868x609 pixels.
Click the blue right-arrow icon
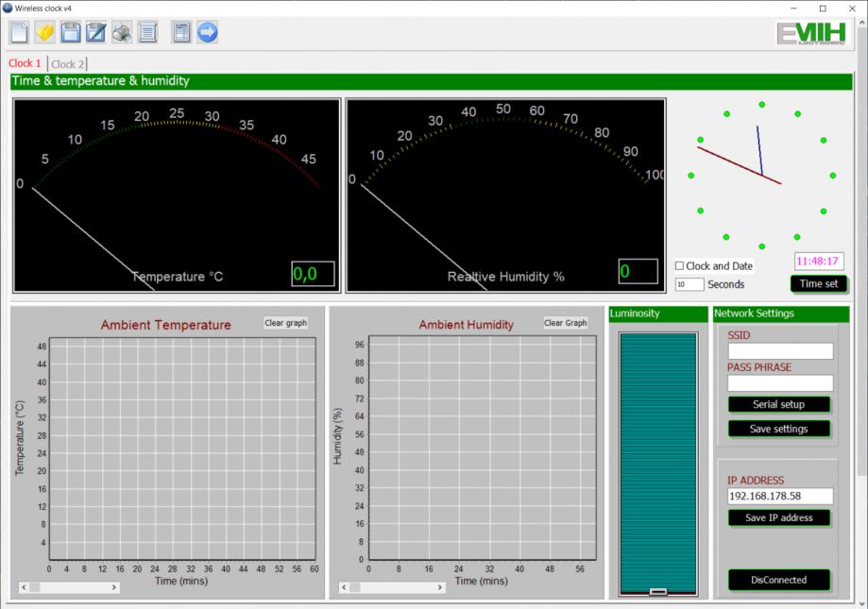click(x=207, y=33)
